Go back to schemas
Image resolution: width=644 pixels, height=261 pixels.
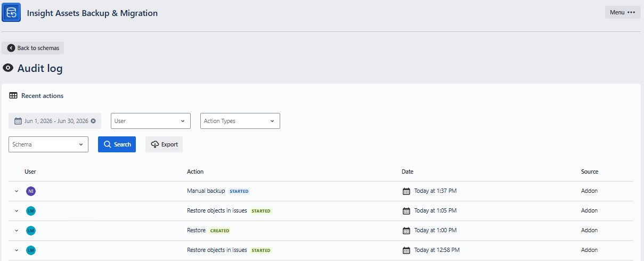click(33, 48)
